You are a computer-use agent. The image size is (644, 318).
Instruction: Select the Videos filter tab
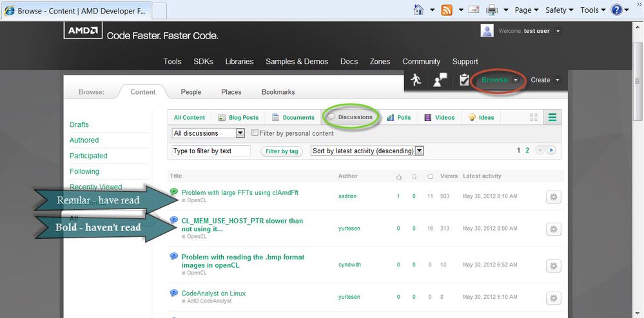click(440, 117)
